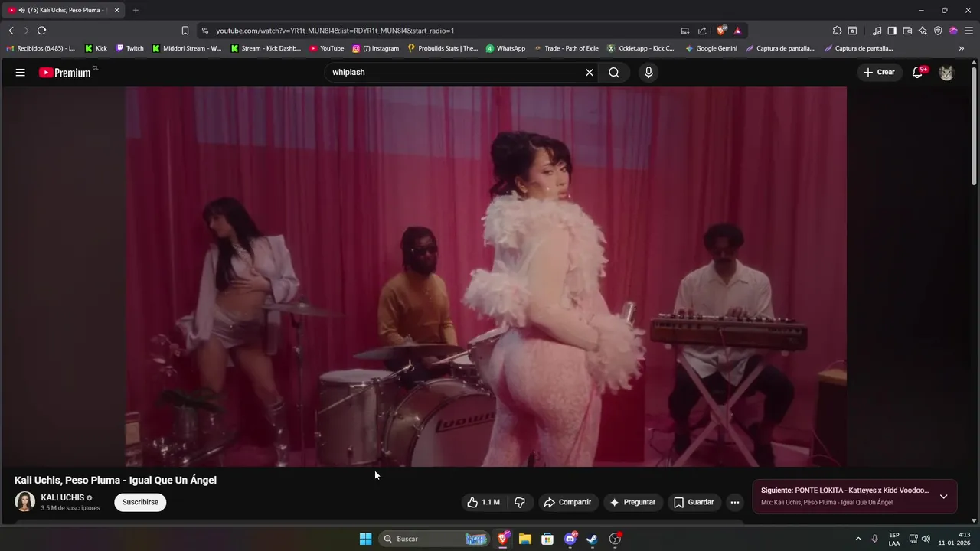Click the Crear button
980x551 pixels.
click(x=879, y=73)
